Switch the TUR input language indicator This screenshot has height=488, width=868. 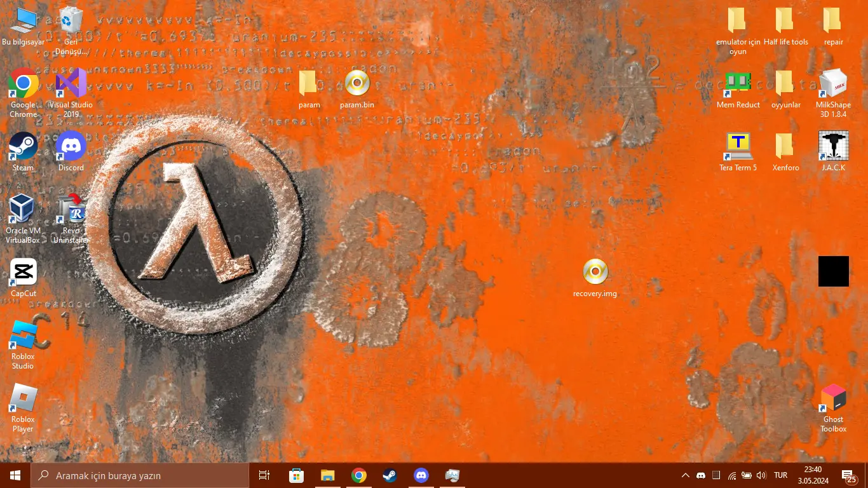point(781,475)
